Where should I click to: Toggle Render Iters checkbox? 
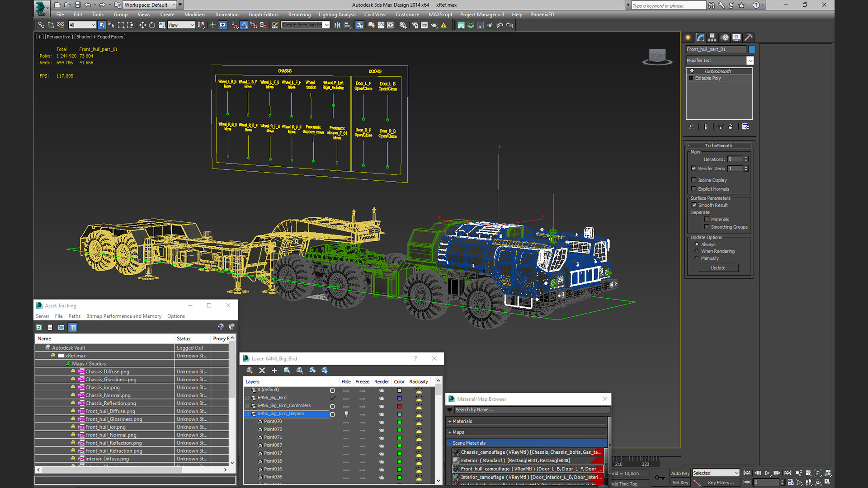(694, 169)
